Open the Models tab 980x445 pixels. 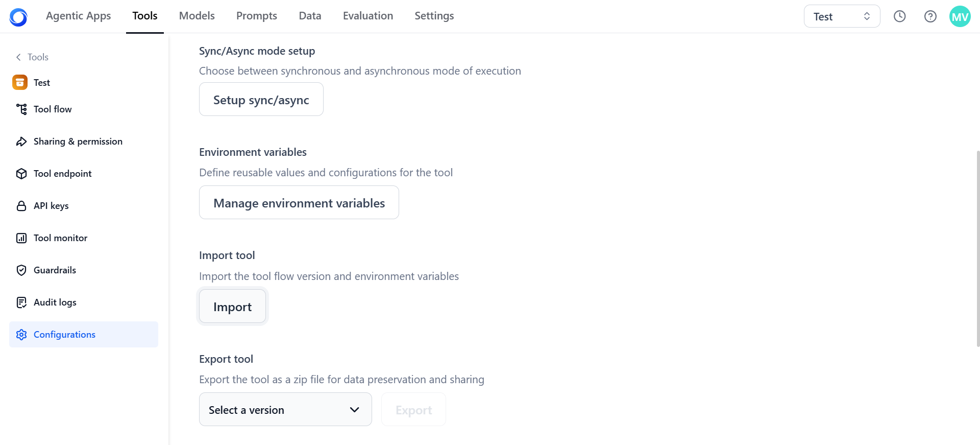point(197,16)
